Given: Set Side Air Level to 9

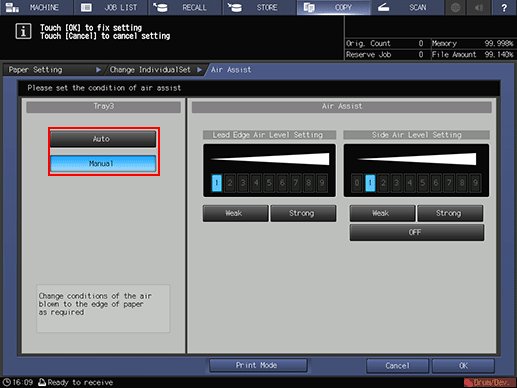Looking at the screenshot, I should click(x=475, y=183).
